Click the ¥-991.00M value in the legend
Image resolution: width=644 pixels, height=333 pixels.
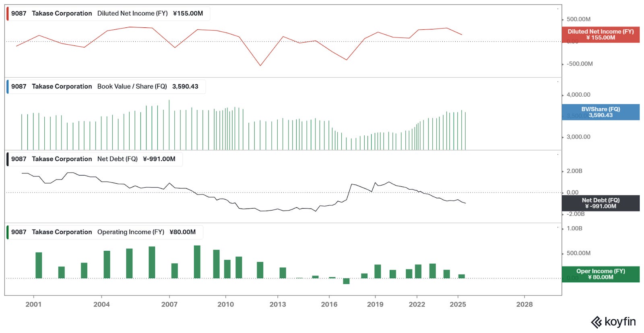click(x=159, y=159)
